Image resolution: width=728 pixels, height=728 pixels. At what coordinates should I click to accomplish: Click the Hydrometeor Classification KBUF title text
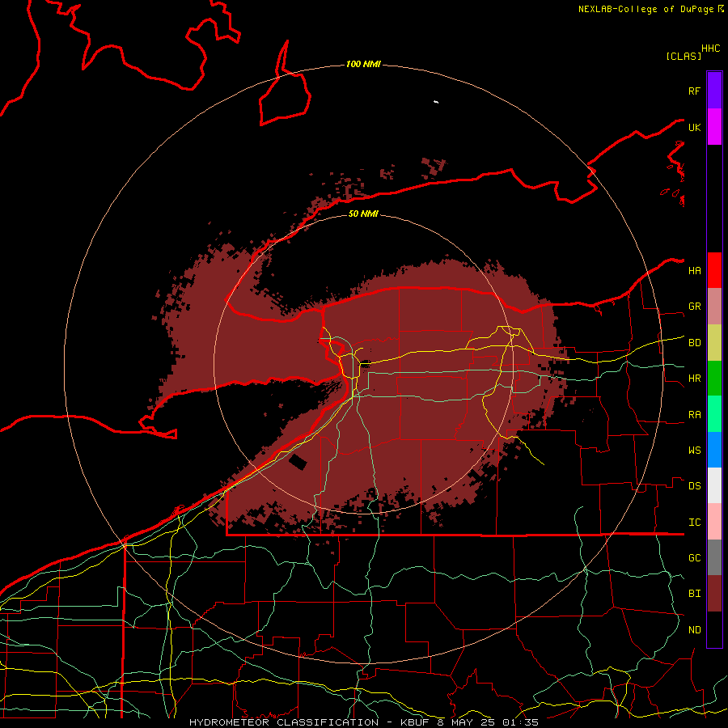point(363,722)
